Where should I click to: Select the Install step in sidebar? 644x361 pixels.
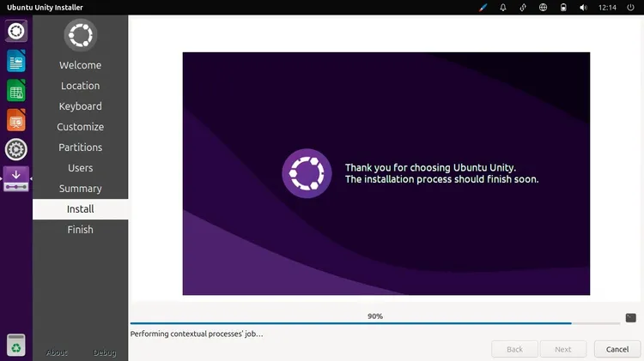80,209
